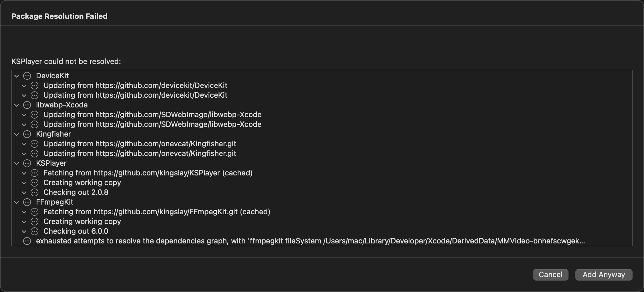Select 'Fetching from https://github.com/kingslay/KSPlayer (cached)' row

pos(148,173)
